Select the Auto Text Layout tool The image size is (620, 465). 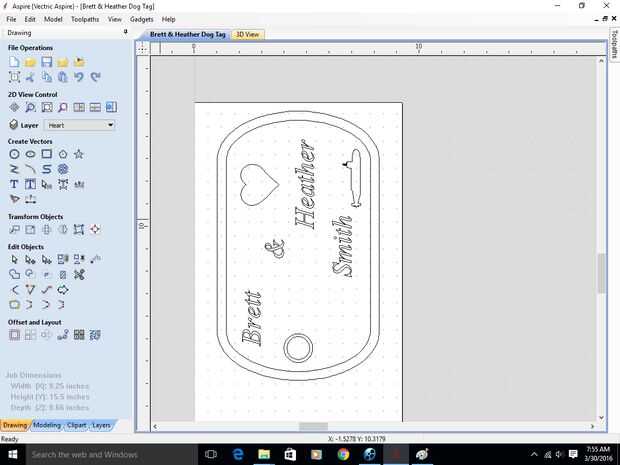click(30, 184)
